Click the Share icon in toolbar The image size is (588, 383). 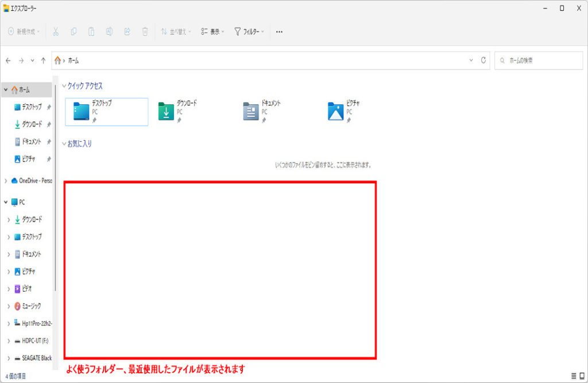tap(127, 32)
